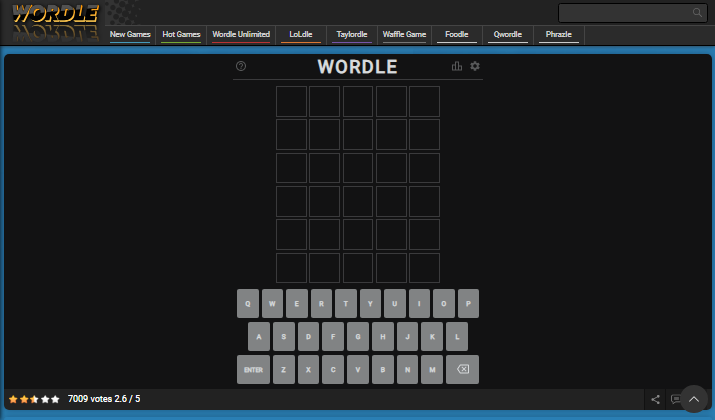Open the Qwordle tab
Screen dimensions: 715x420
(x=508, y=35)
